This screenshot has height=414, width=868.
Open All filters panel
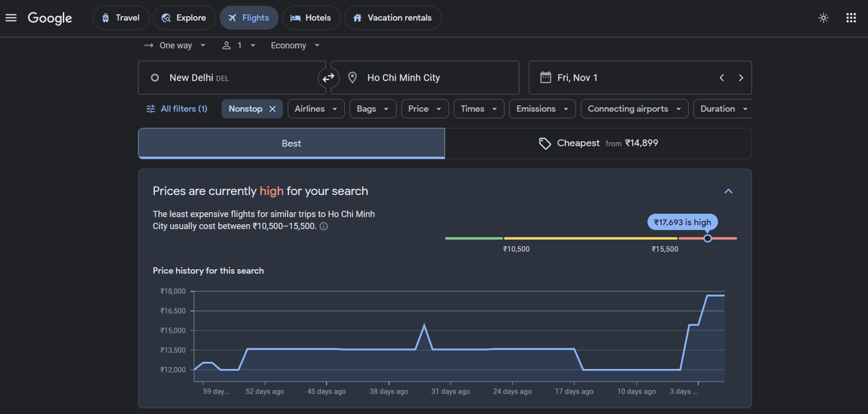[177, 109]
